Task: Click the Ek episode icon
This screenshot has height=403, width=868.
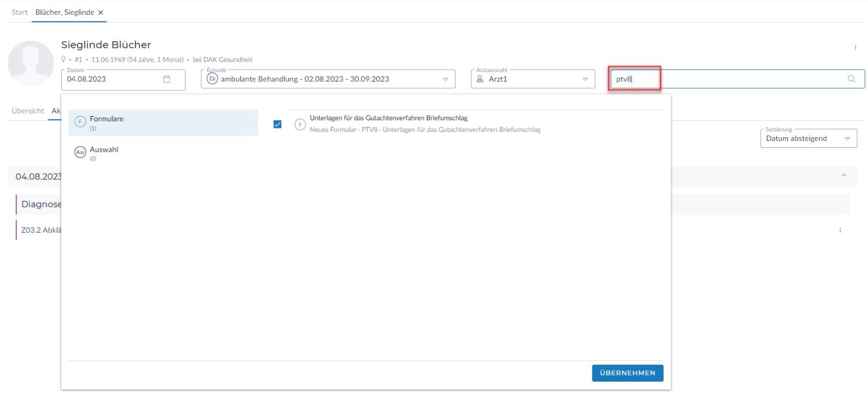Action: click(212, 79)
